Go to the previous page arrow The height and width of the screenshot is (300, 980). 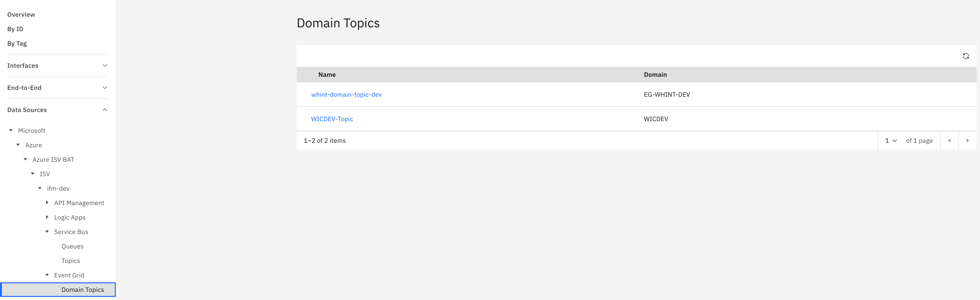(x=949, y=141)
